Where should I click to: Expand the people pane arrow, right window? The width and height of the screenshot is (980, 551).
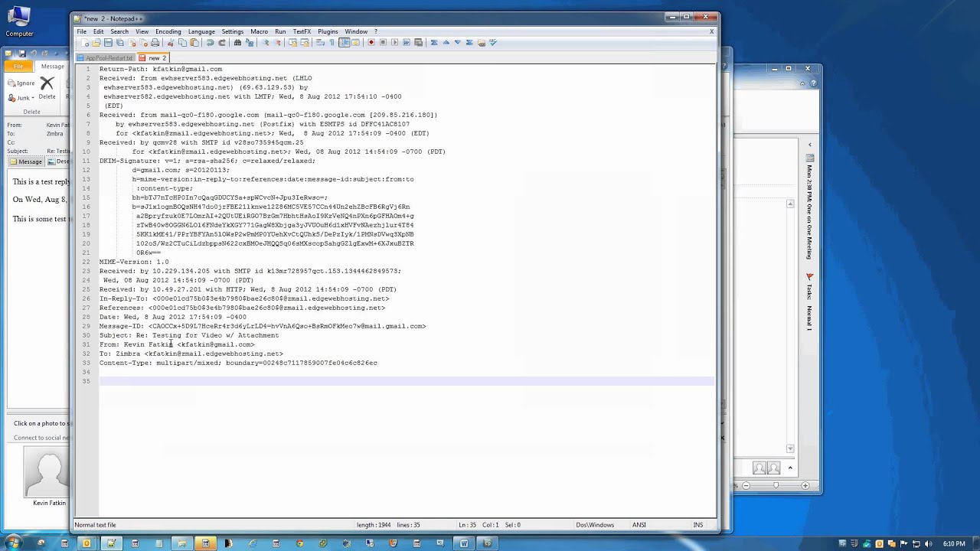[790, 468]
